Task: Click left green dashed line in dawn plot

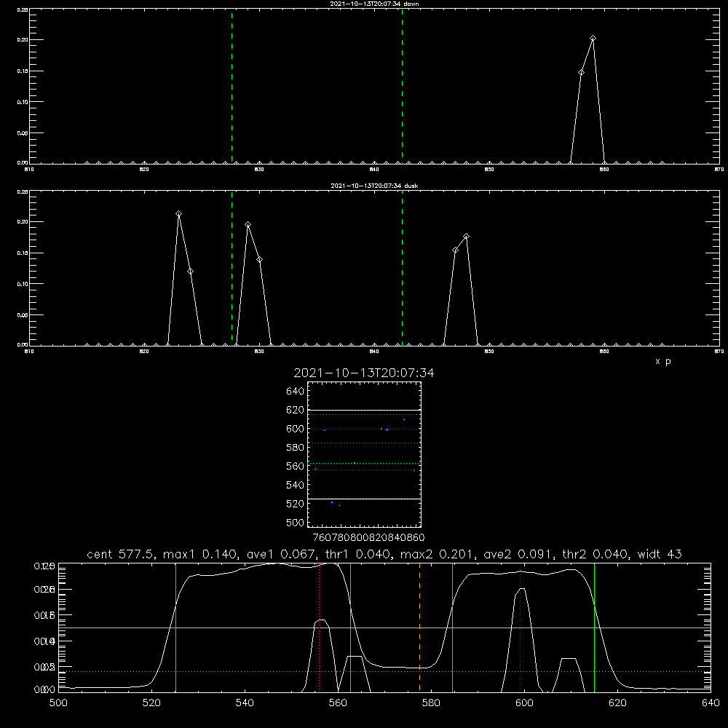Action: (232, 86)
